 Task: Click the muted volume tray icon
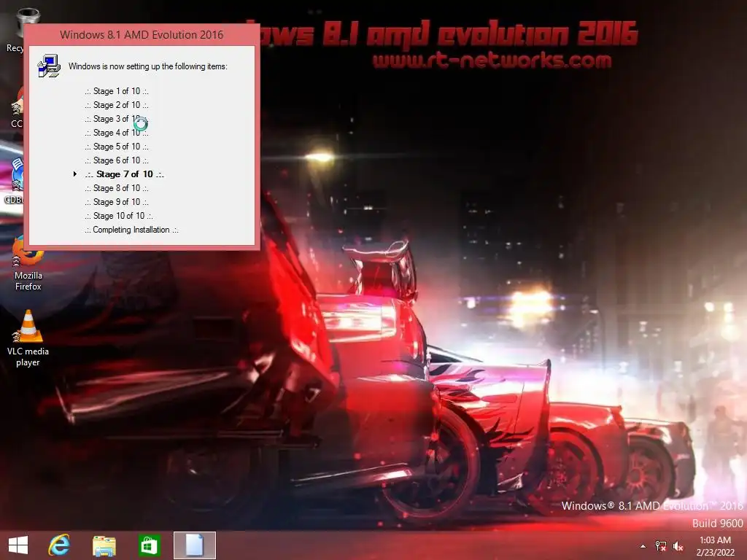[678, 546]
